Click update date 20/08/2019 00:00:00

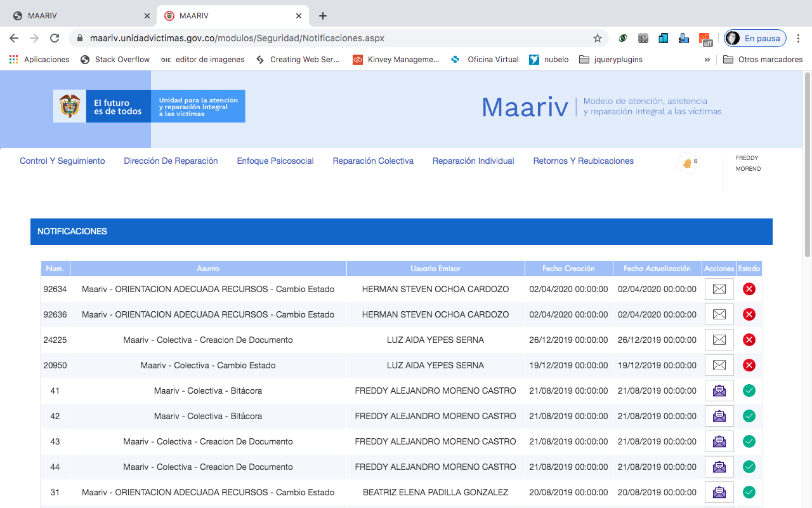pyautogui.click(x=657, y=492)
